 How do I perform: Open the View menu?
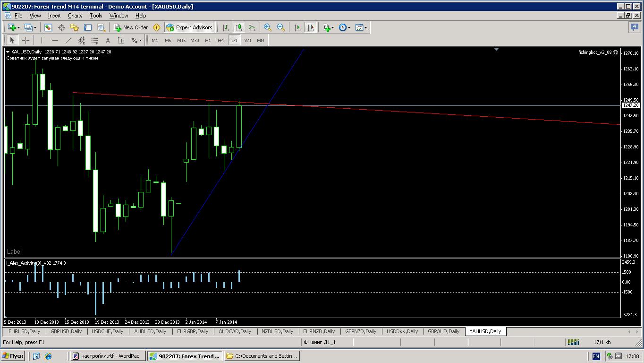pyautogui.click(x=35, y=16)
